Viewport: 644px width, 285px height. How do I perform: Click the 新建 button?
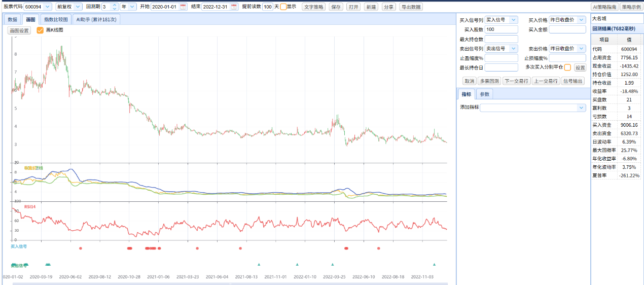(x=371, y=7)
